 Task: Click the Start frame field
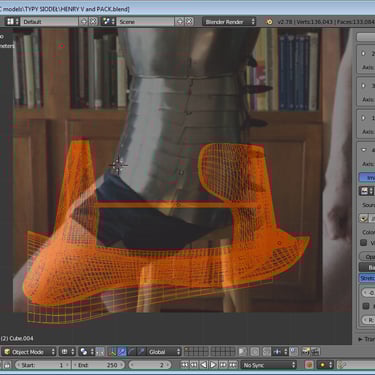pos(42,365)
